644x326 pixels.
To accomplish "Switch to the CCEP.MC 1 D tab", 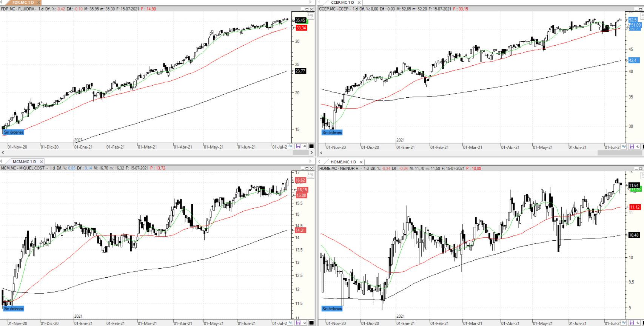I will click(x=342, y=2).
